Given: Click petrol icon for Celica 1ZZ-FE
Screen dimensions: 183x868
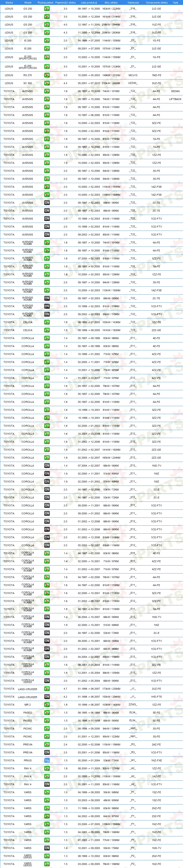Looking at the screenshot, I should 47,322.
